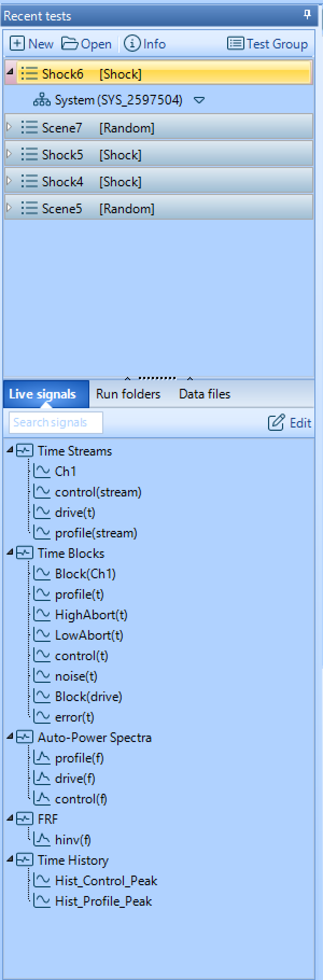Expand the Scene7 Random test entry
Viewport: 323px width, 980px height.
point(9,127)
